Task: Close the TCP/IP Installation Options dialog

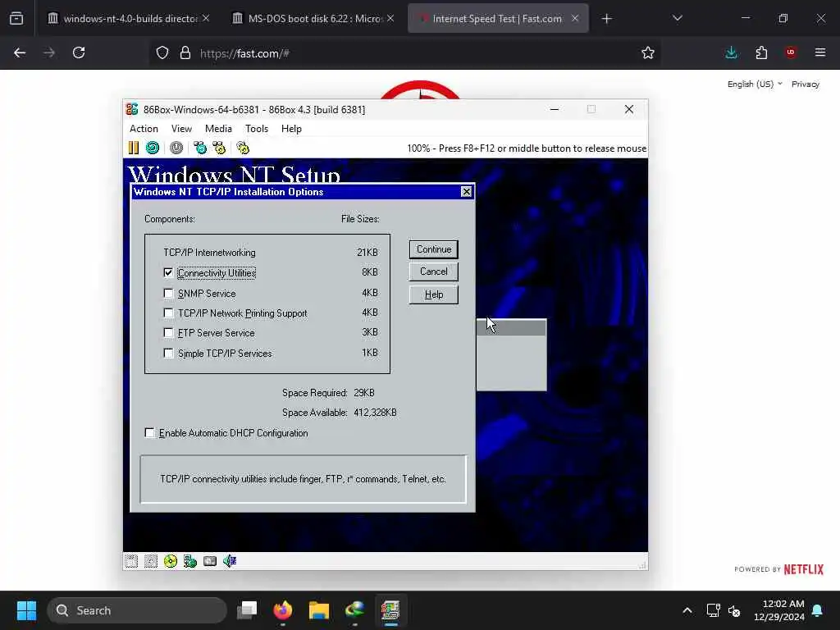Action: (x=467, y=192)
